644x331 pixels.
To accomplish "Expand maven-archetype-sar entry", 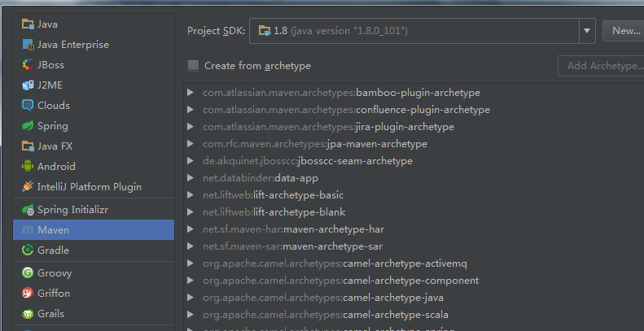I will [x=191, y=246].
